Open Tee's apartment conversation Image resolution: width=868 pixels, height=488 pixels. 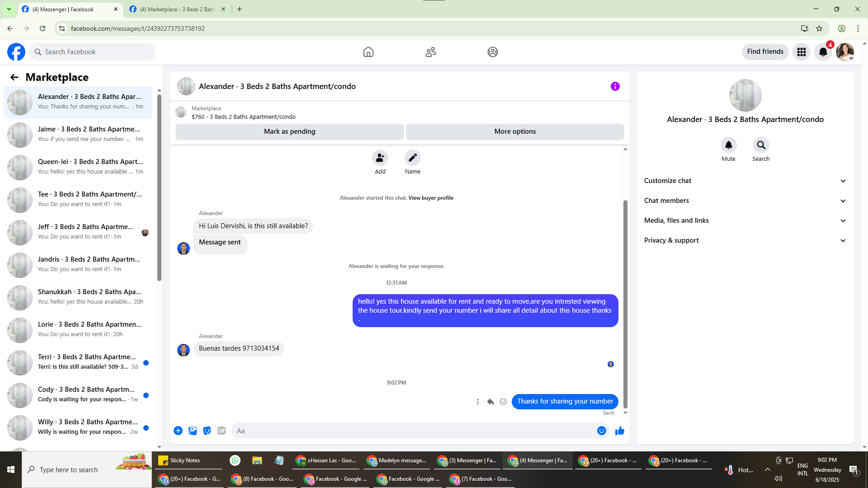tap(78, 199)
